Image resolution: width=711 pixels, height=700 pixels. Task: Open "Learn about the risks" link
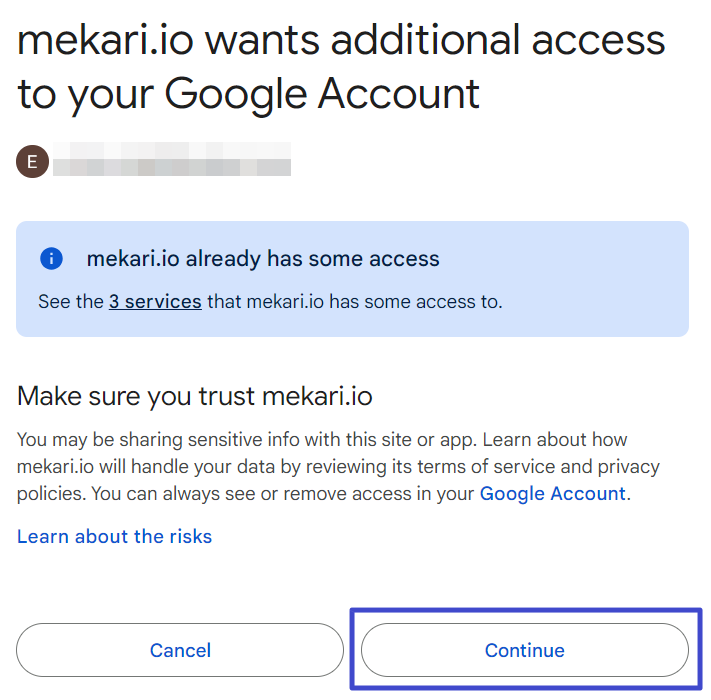point(114,536)
